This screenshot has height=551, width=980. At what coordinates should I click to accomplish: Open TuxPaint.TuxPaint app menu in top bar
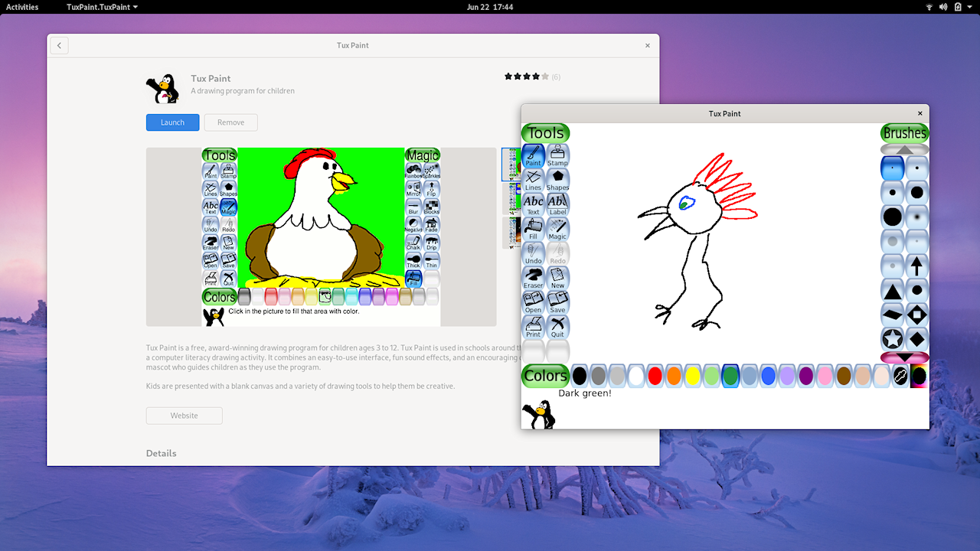pos(102,7)
